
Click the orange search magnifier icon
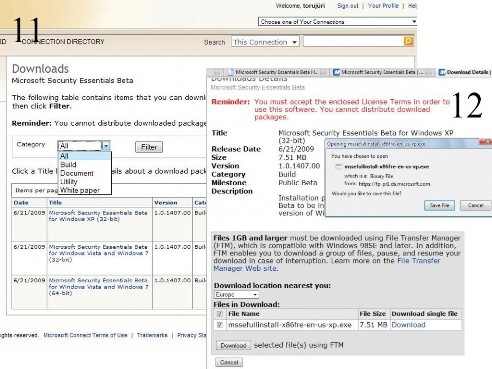click(x=408, y=41)
